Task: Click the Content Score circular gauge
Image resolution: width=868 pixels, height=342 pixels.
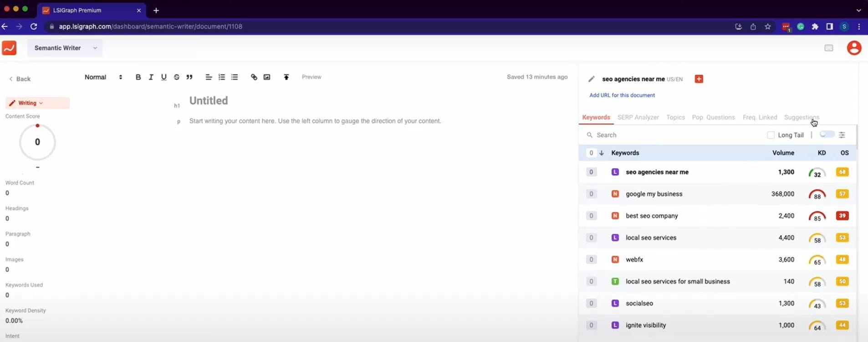Action: coord(37,142)
